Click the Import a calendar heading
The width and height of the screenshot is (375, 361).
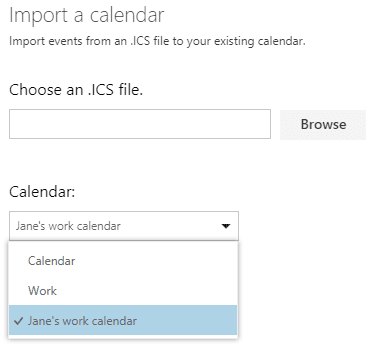(x=87, y=15)
